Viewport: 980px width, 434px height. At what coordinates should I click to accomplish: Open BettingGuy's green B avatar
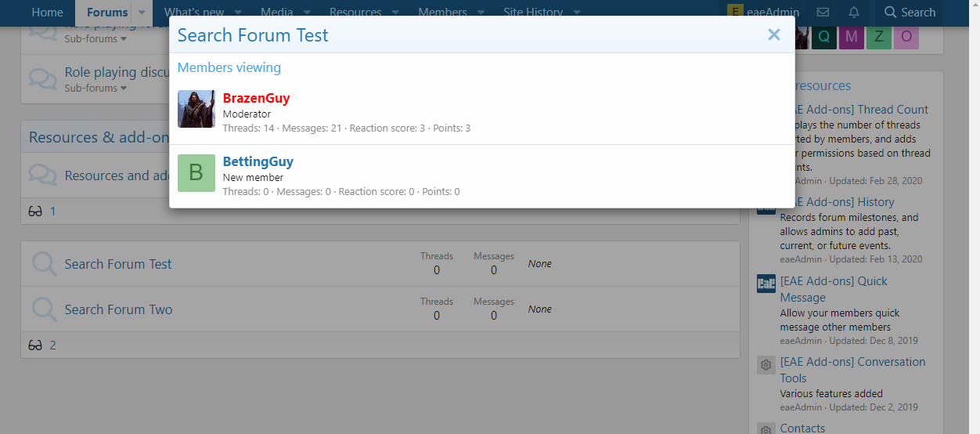(x=196, y=173)
